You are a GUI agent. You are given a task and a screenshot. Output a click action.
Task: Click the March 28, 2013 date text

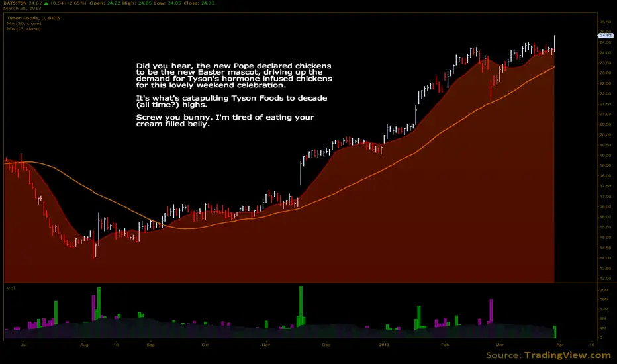pos(22,8)
